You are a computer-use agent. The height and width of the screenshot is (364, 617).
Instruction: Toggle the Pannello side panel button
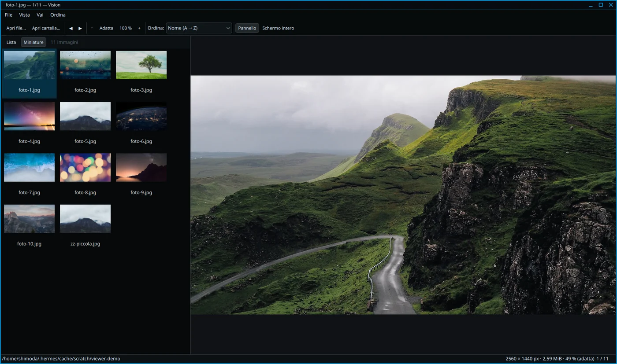(247, 28)
